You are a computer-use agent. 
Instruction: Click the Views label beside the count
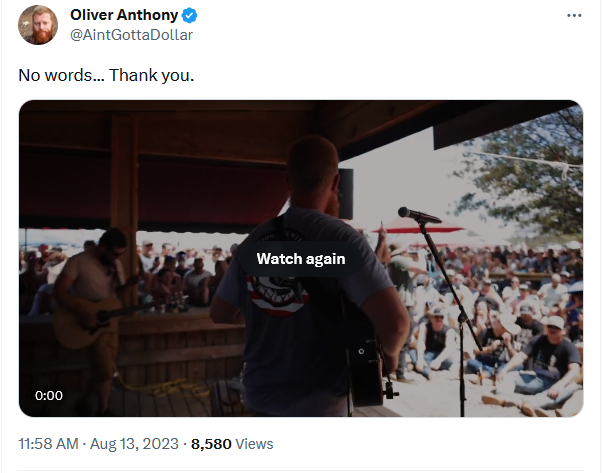(254, 444)
